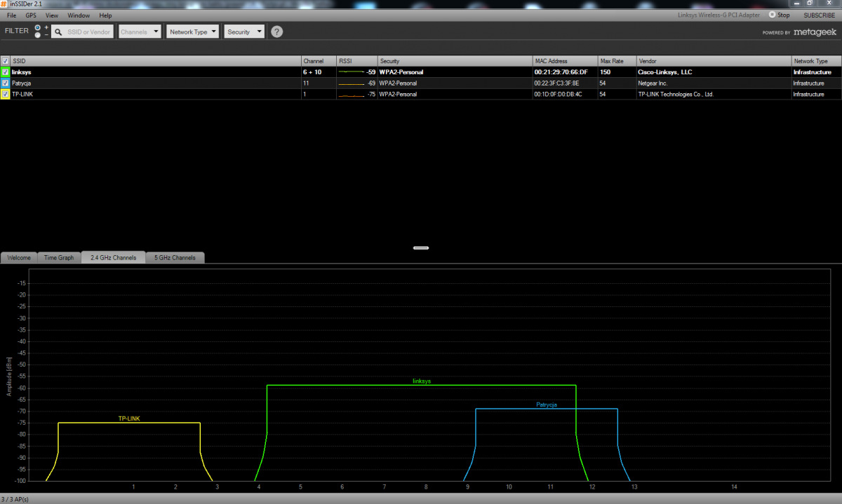Sort by SSID column header
The image size is (842, 504).
(156, 61)
